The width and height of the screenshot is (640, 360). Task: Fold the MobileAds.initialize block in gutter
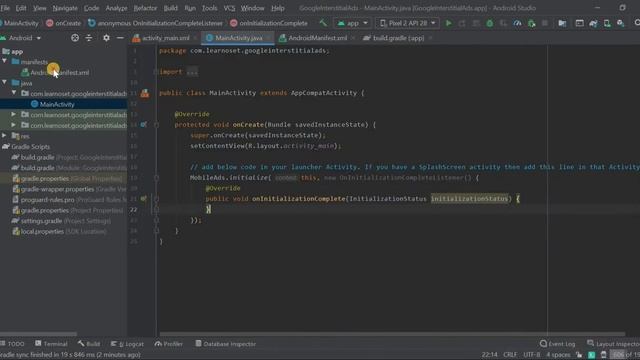(156, 178)
